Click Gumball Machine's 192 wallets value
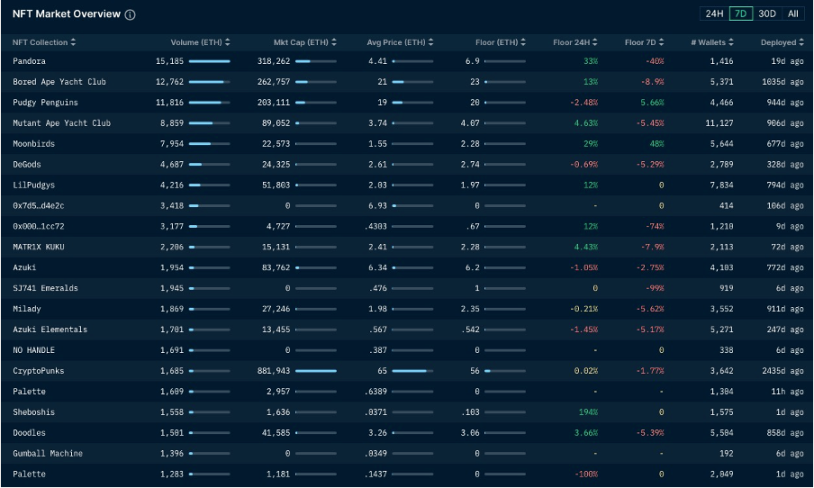Screen dimensions: 814x488 tap(726, 454)
